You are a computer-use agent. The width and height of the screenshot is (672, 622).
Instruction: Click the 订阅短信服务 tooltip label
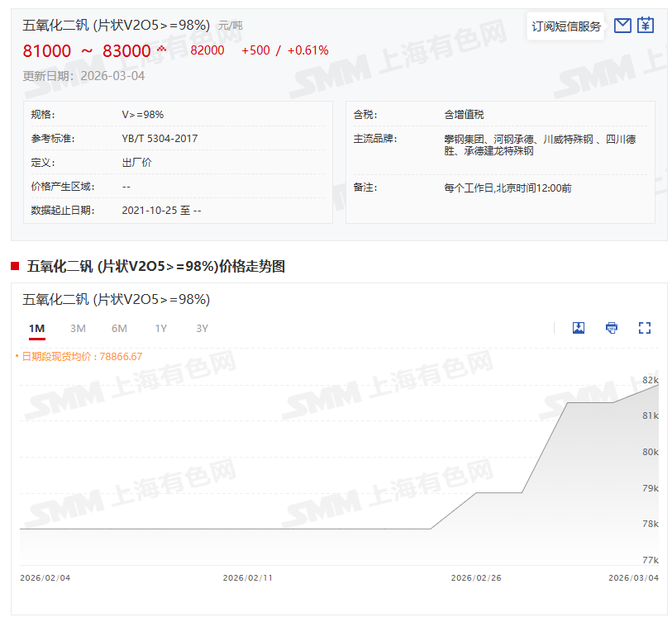coord(566,26)
